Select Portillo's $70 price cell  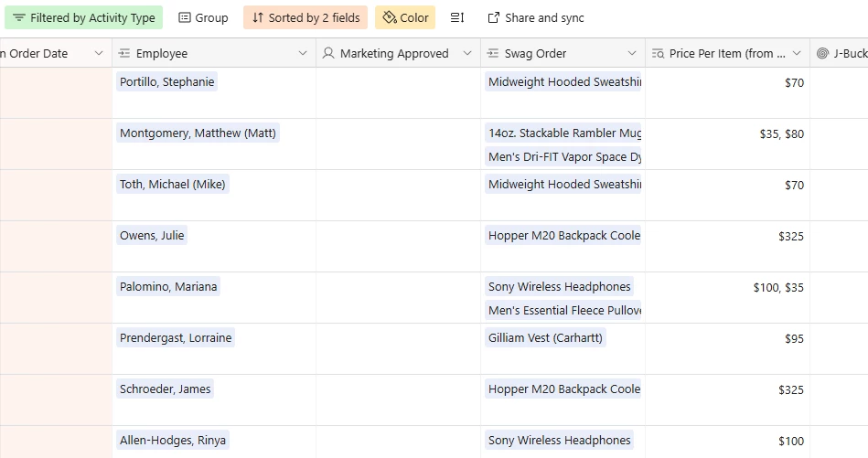[x=727, y=93]
